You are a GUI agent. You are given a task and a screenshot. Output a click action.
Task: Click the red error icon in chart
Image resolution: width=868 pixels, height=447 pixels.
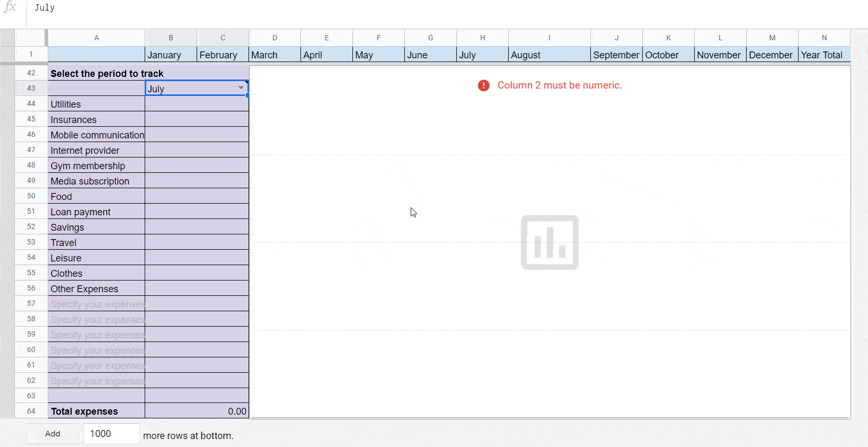pos(484,85)
